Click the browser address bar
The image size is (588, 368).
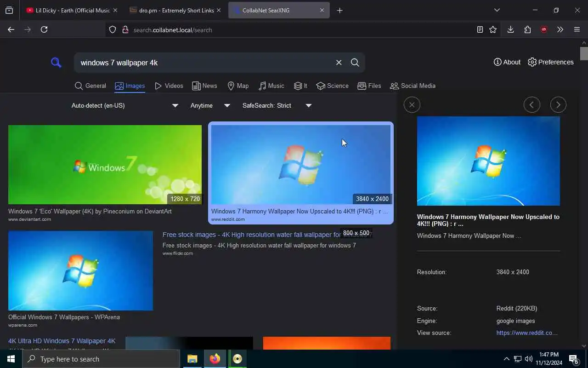(x=294, y=30)
